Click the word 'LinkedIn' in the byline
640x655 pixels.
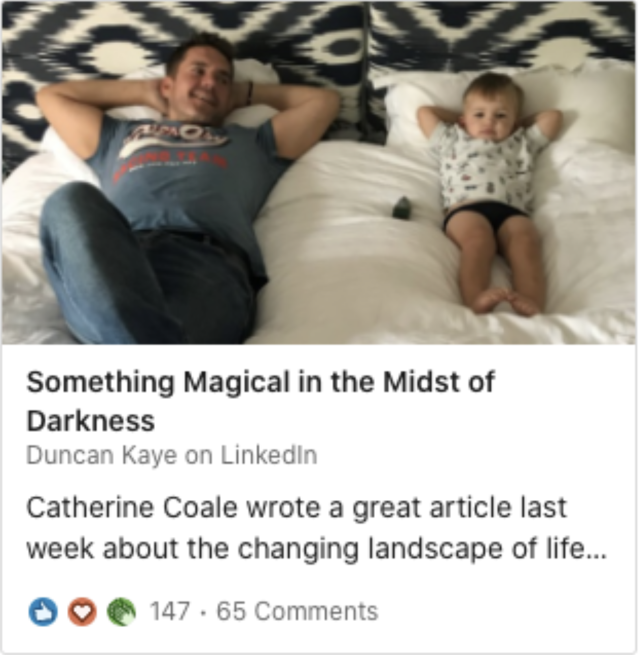[269, 455]
